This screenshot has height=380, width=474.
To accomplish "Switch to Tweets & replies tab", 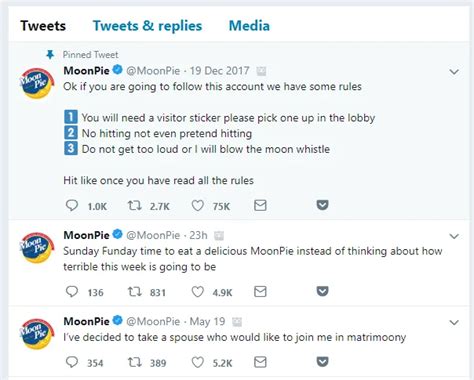I will pos(147,26).
